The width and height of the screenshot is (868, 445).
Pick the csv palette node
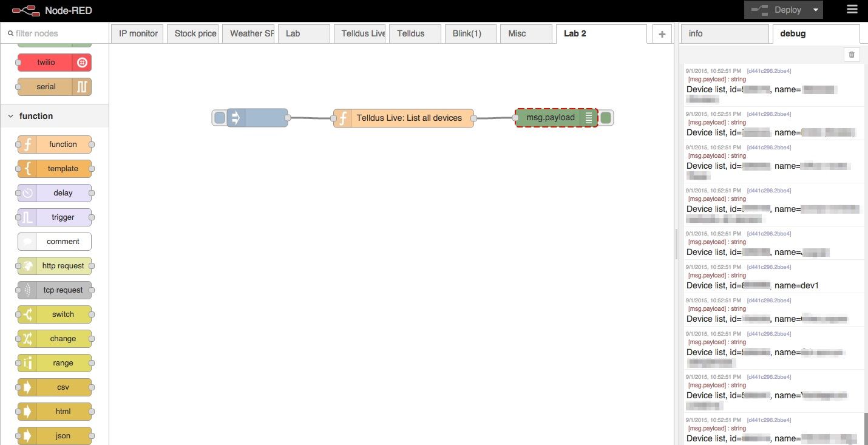pyautogui.click(x=55, y=387)
